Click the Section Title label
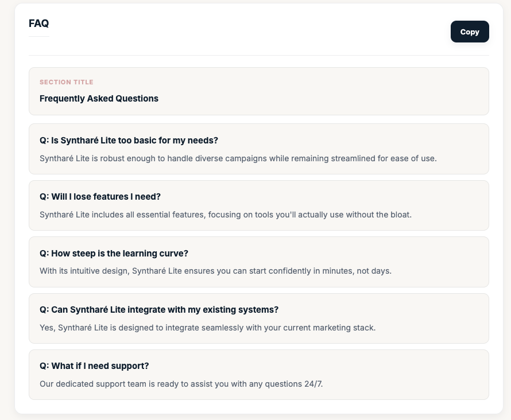The height and width of the screenshot is (420, 511). [x=67, y=82]
